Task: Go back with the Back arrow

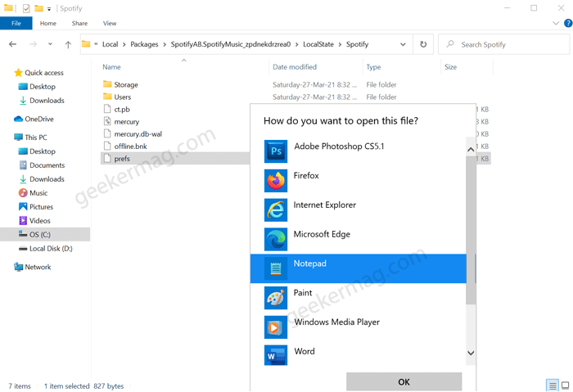Action: point(13,44)
